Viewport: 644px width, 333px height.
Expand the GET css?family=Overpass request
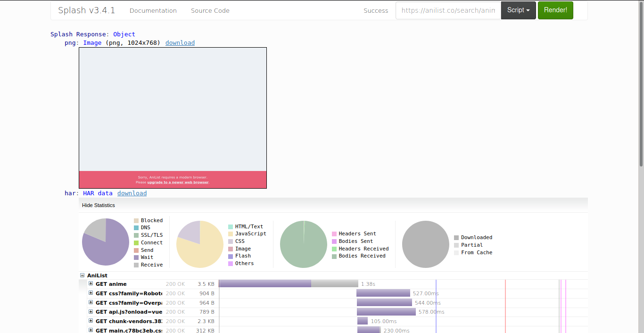coord(91,302)
